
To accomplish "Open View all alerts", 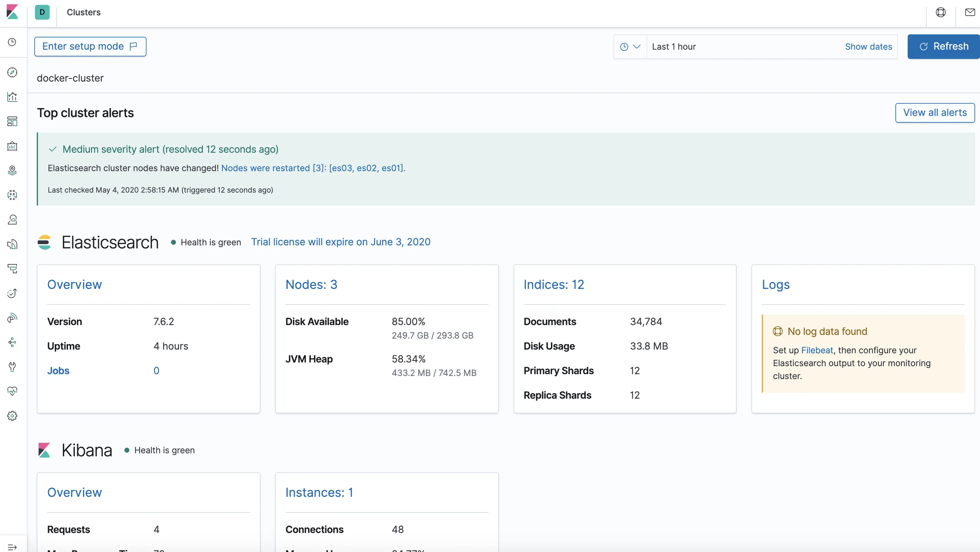I will [935, 113].
